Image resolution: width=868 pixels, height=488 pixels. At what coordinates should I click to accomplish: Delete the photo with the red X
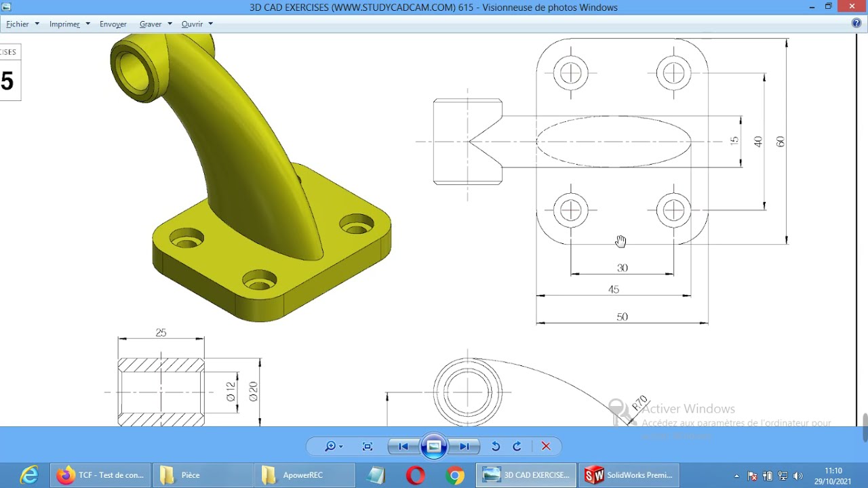[546, 446]
